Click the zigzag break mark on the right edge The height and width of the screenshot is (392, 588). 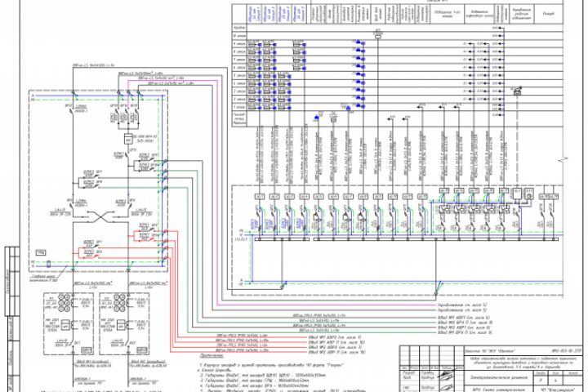click(563, 159)
